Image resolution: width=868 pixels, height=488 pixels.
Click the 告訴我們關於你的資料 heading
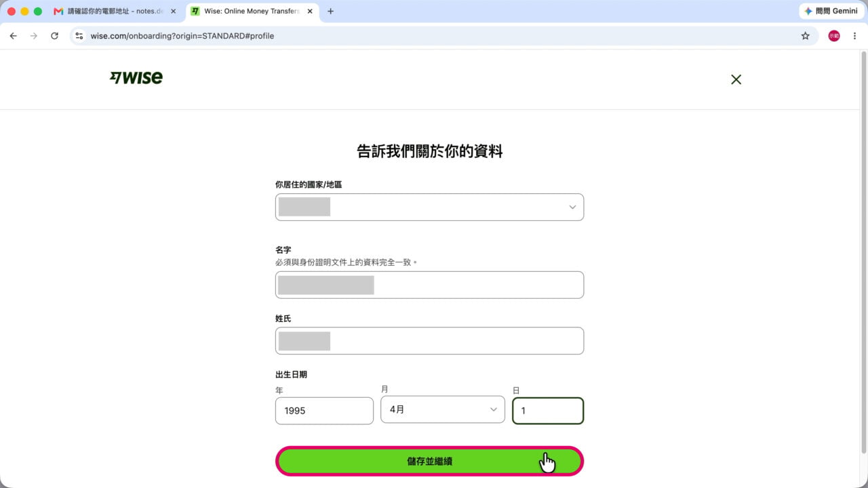pos(429,151)
